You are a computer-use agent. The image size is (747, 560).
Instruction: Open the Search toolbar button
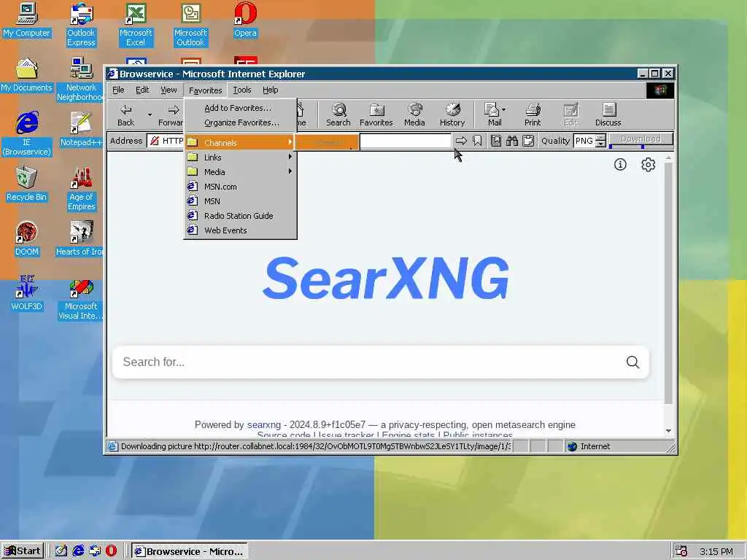pyautogui.click(x=338, y=114)
